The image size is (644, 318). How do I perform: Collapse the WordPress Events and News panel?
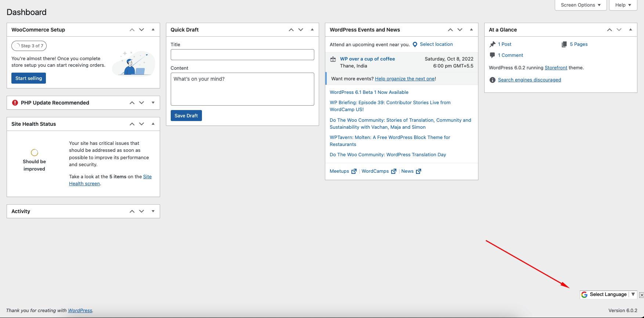click(x=471, y=30)
